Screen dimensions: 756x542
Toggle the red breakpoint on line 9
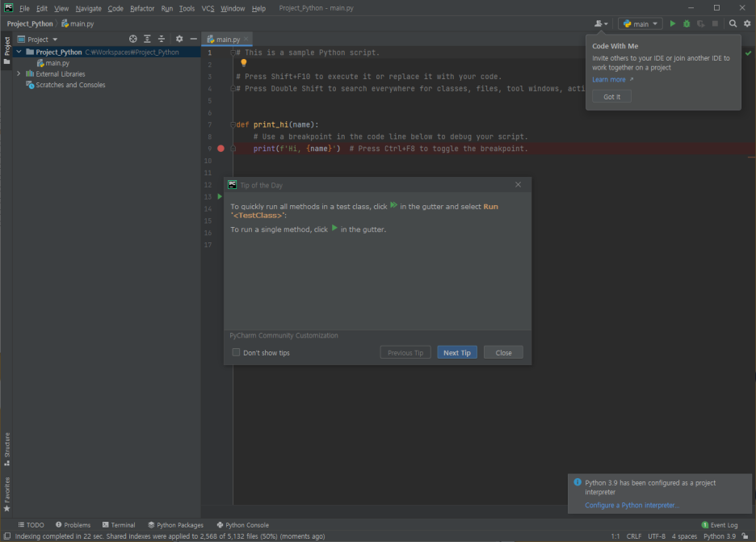coord(220,149)
